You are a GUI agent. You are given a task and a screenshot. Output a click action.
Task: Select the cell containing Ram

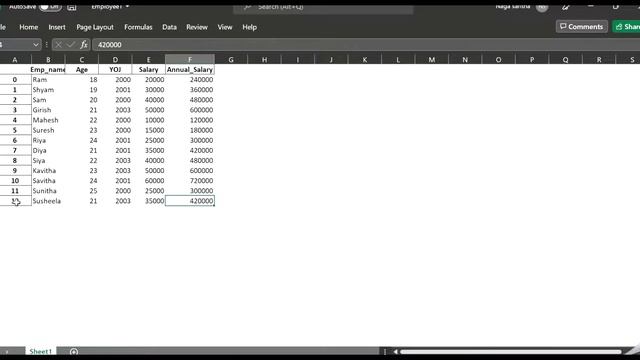(48, 80)
